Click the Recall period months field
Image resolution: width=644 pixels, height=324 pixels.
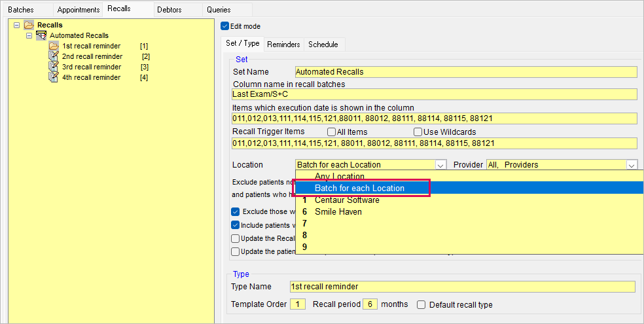click(x=370, y=304)
